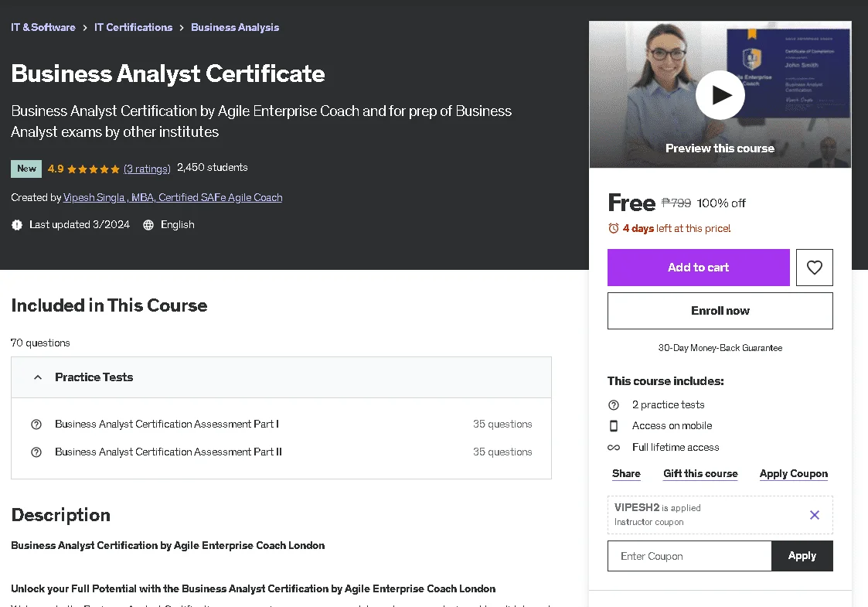Click the question icon beside Assessment Part II
Image resolution: width=868 pixels, height=607 pixels.
pos(36,452)
